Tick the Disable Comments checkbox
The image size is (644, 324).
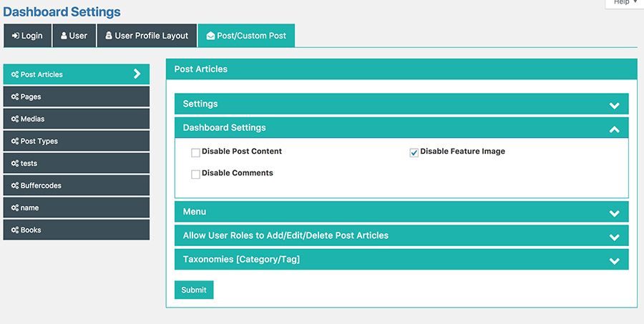[x=195, y=175]
